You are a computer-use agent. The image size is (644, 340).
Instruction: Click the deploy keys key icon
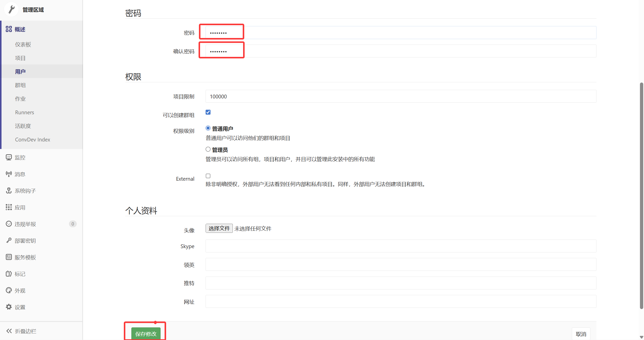[9, 240]
